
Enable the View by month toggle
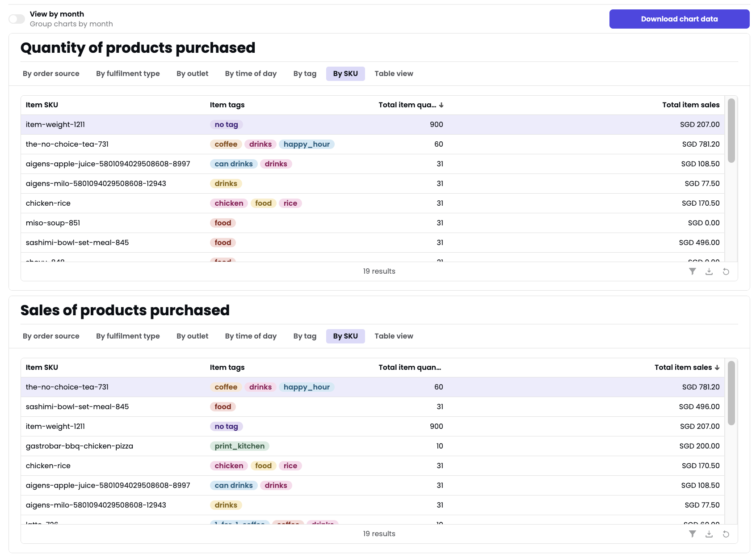coord(17,19)
